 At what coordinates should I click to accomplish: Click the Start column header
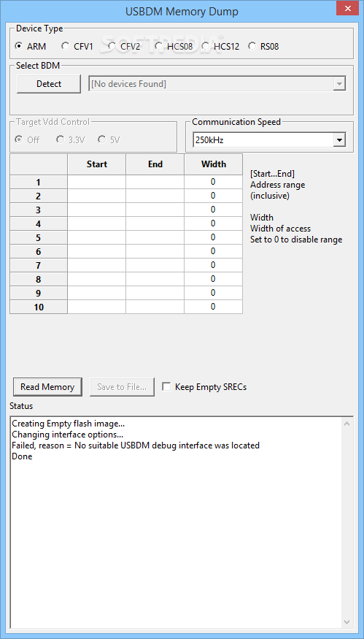click(x=96, y=164)
